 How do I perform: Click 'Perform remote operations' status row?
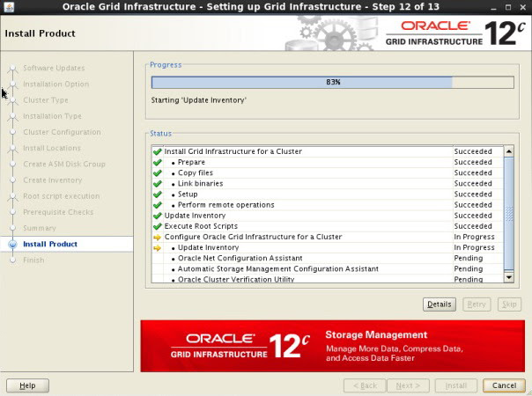328,205
